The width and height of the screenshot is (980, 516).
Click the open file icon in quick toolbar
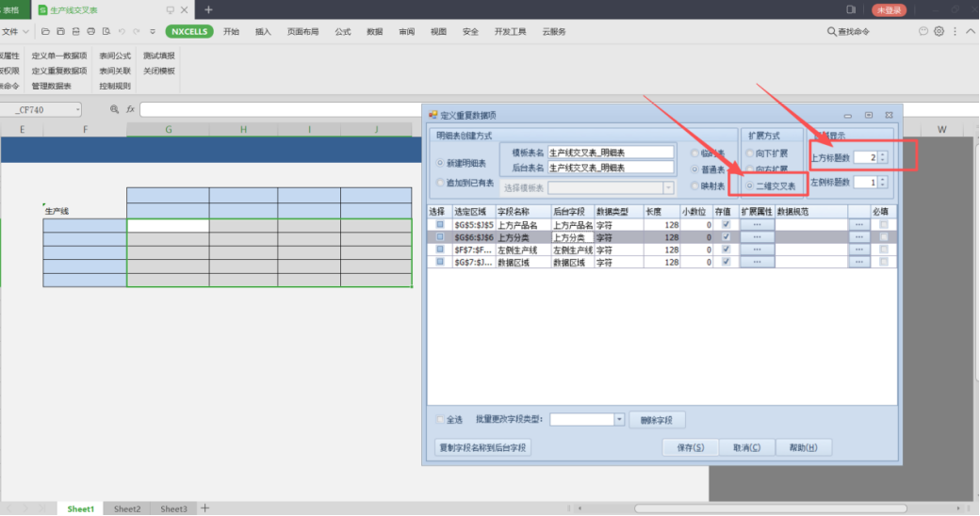pos(46,31)
